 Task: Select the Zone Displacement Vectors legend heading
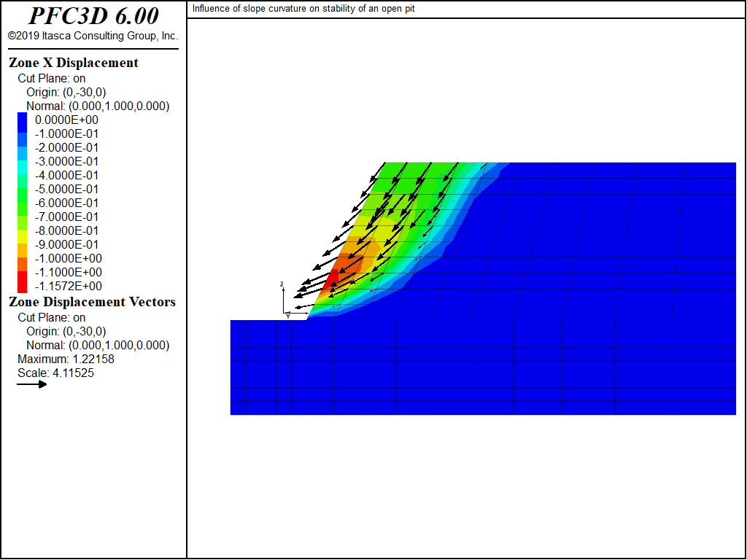92,302
